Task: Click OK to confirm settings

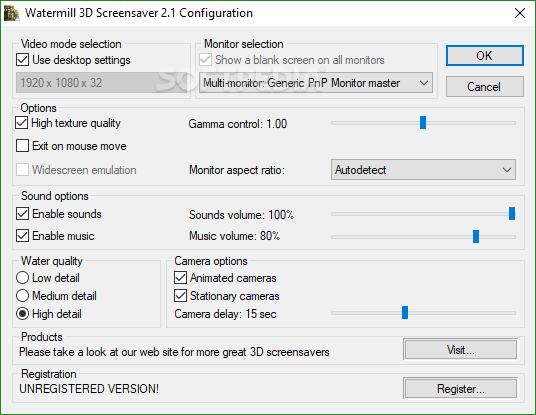Action: point(484,55)
